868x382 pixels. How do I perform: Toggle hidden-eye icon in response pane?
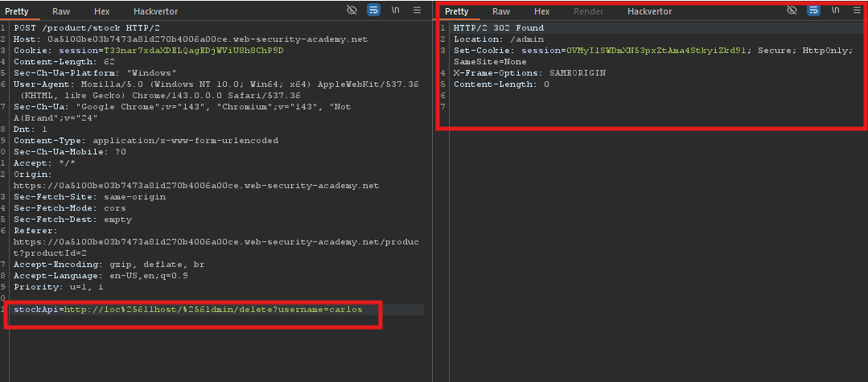[x=792, y=10]
